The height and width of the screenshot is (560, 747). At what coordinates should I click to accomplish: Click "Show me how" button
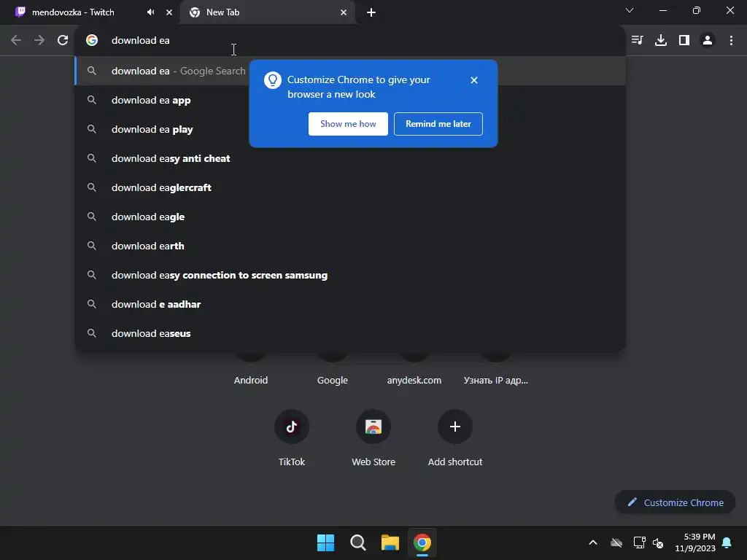[x=348, y=124]
